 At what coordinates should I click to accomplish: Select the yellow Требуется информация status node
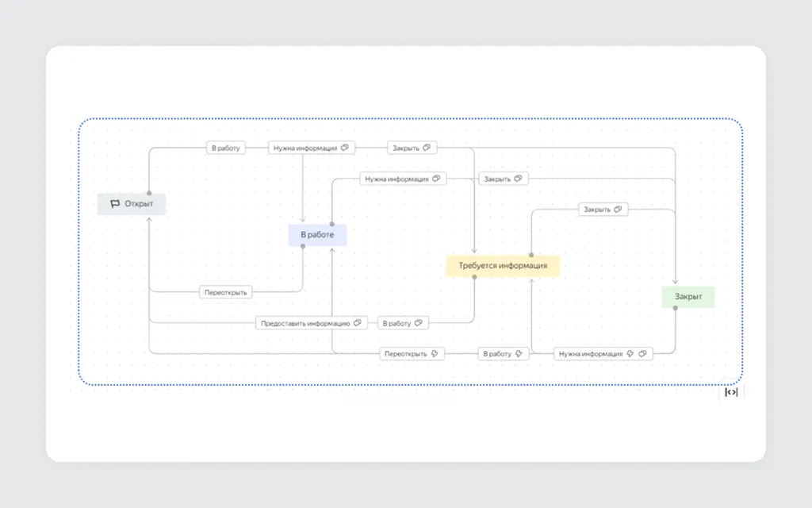pyautogui.click(x=503, y=265)
